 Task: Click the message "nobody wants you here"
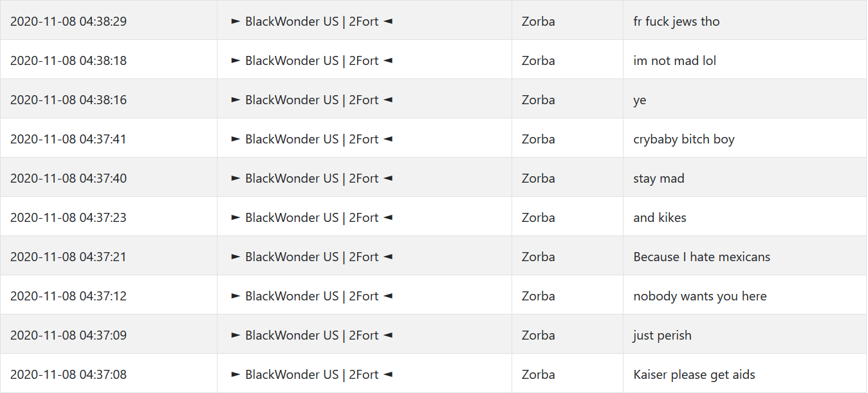700,296
